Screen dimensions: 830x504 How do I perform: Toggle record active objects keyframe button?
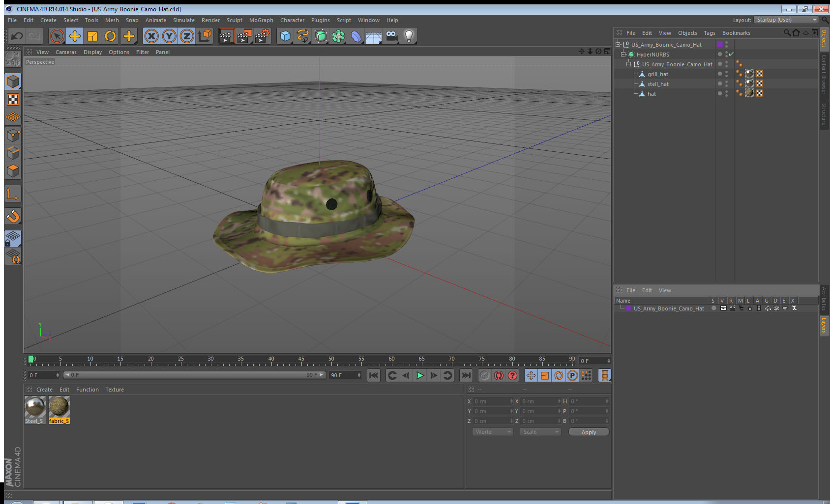coord(485,375)
